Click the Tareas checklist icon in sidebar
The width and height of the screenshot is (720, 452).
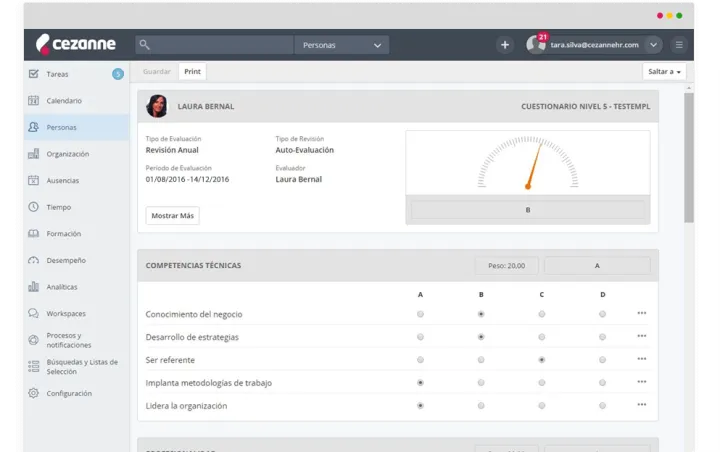coord(33,74)
